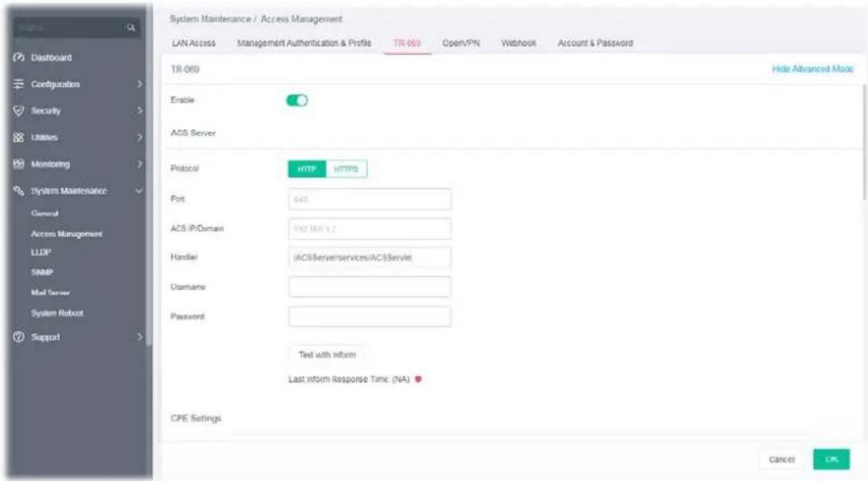Expand the Configuration menu arrow
This screenshot has width=868, height=481.
point(139,84)
